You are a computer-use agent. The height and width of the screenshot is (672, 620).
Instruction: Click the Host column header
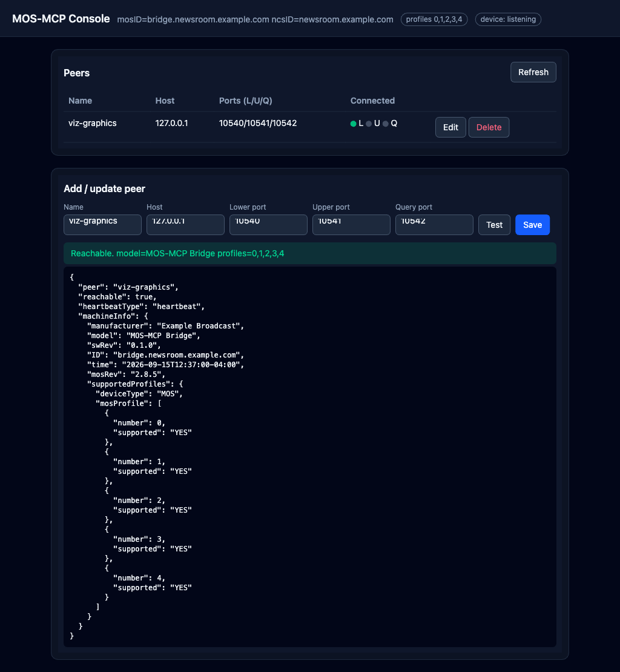point(165,101)
